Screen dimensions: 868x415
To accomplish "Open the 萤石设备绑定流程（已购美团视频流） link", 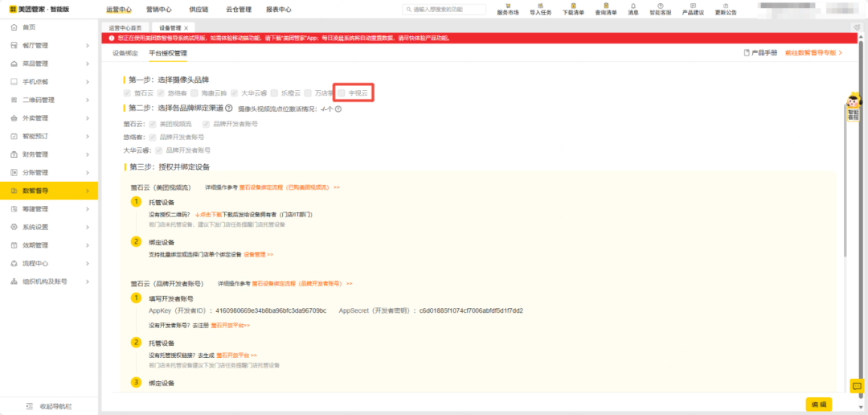I will [x=289, y=188].
